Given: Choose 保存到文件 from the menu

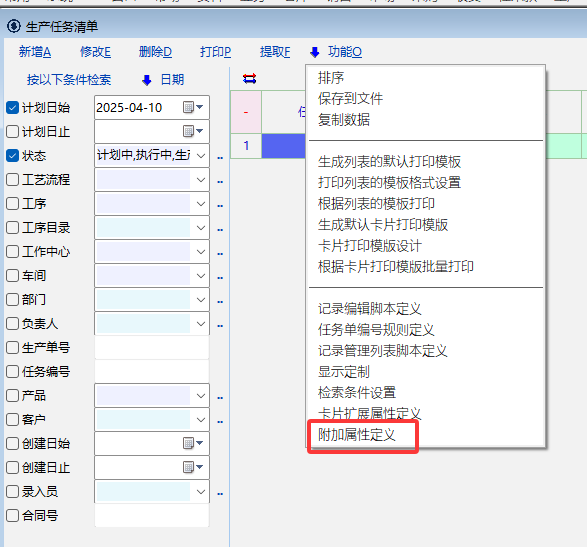Looking at the screenshot, I should point(350,99).
